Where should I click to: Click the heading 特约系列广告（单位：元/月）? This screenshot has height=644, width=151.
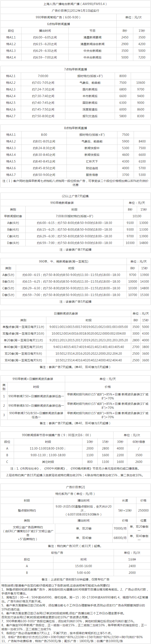75,494
